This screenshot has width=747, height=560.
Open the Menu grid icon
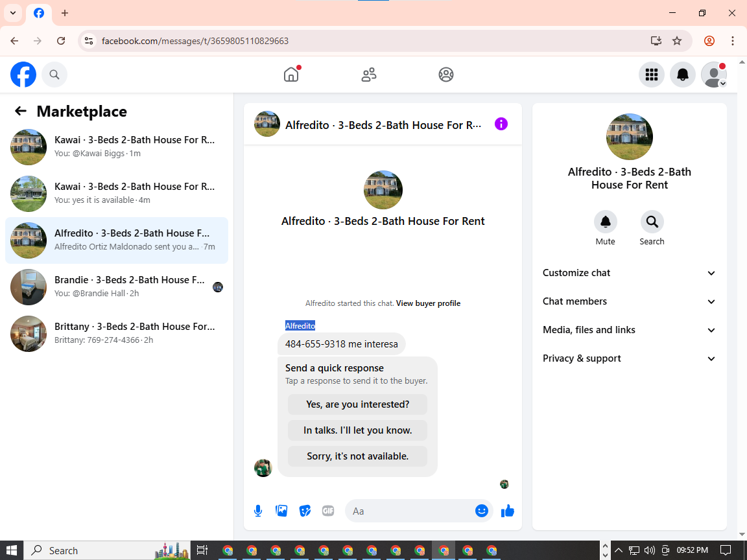coord(651,75)
